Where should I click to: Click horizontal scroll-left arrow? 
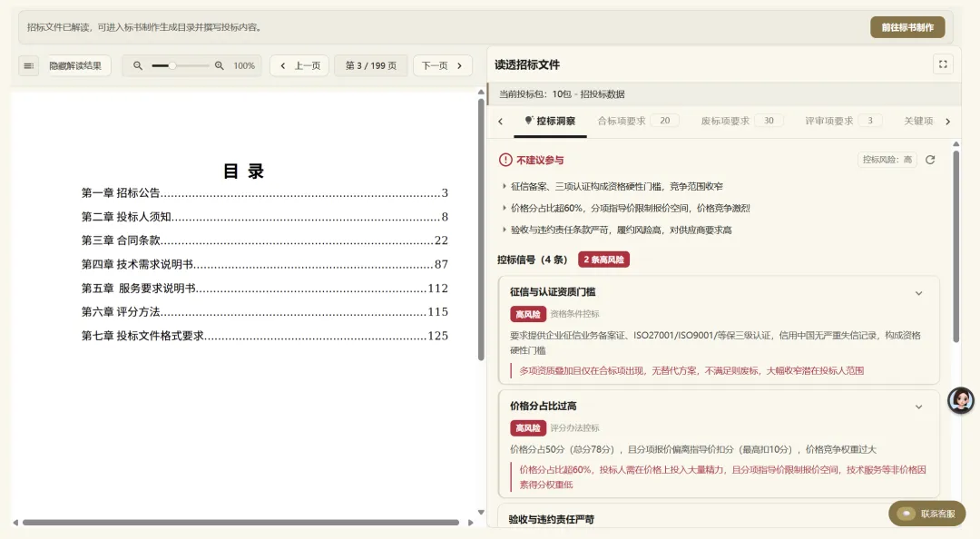pyautogui.click(x=15, y=522)
